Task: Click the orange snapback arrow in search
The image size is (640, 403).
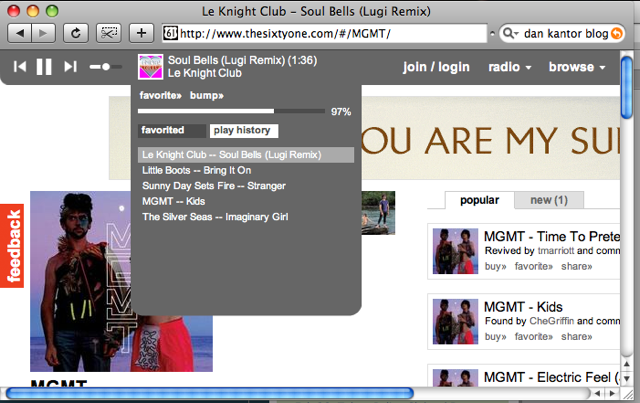Action: [617, 33]
